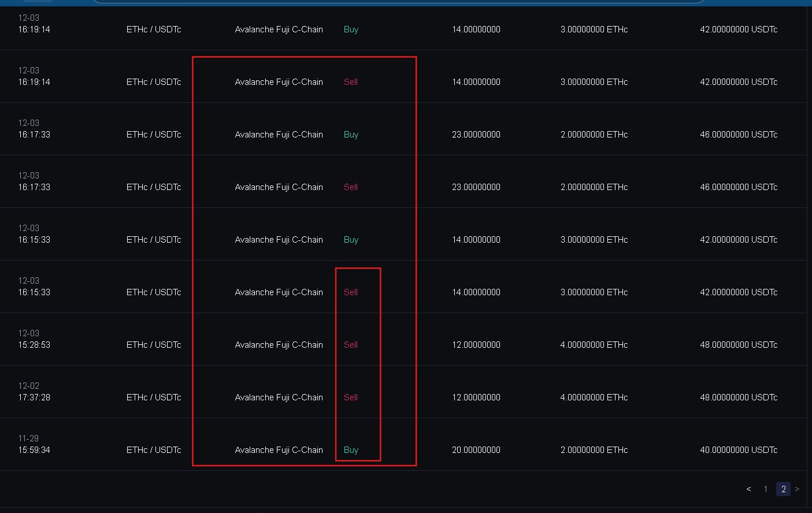This screenshot has height=513, width=812.
Task: Go to next page using right arrow
Action: click(x=797, y=489)
